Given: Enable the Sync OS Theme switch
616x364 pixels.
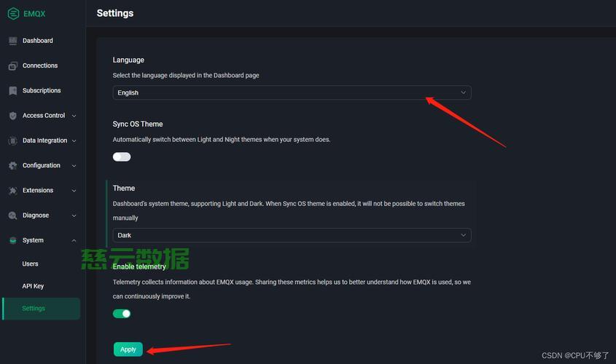Looking at the screenshot, I should (122, 157).
